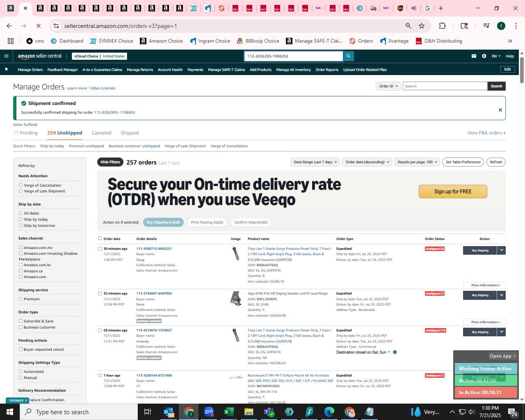Open Excel from the taskbar
Viewport: 525px width, 420px height.
(228, 412)
